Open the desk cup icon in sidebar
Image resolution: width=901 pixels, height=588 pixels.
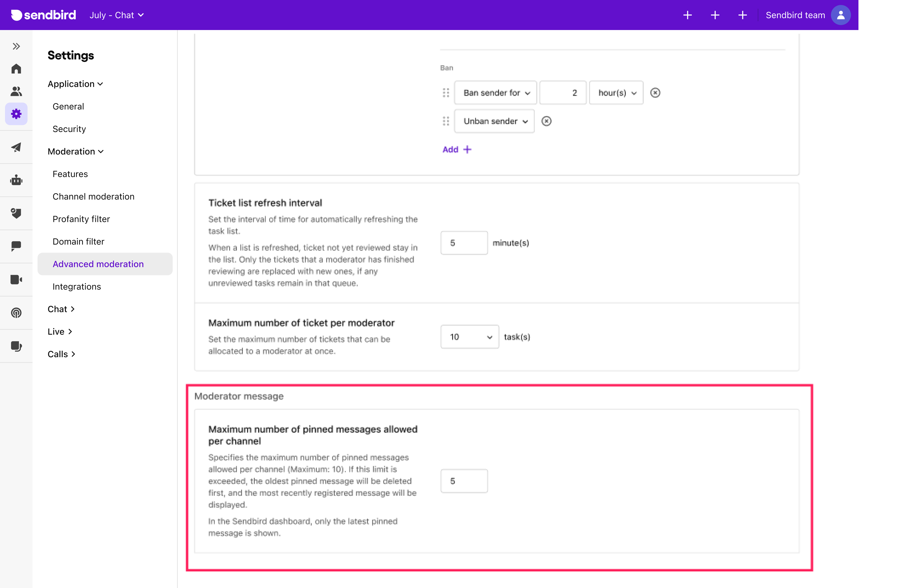[x=16, y=346]
